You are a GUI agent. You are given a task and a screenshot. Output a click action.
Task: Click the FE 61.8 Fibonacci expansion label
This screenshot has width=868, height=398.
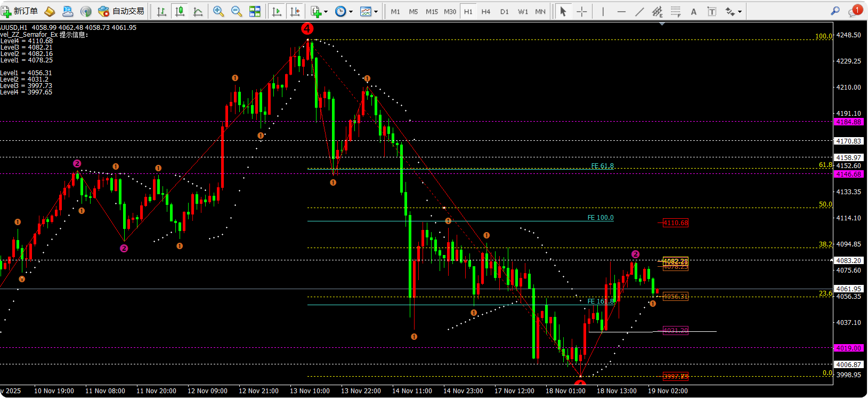(602, 166)
